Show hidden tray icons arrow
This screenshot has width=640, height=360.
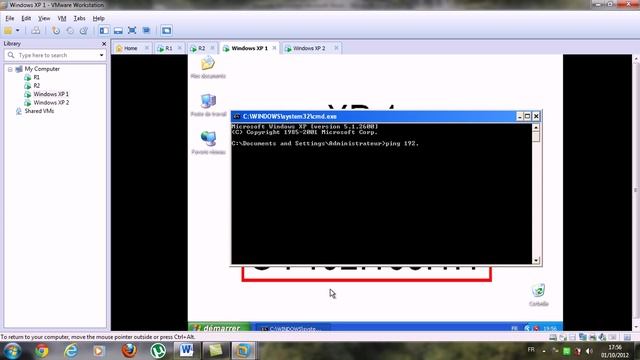tap(544, 351)
